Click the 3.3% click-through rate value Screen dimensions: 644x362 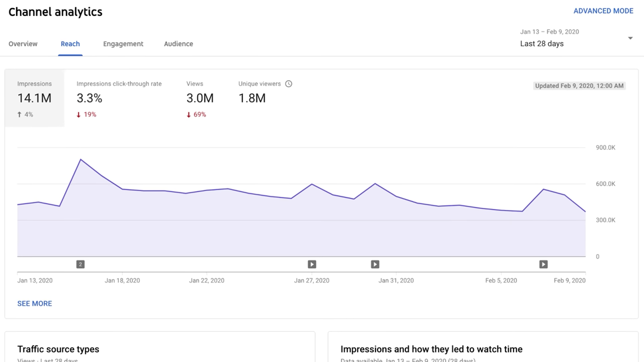click(x=89, y=98)
